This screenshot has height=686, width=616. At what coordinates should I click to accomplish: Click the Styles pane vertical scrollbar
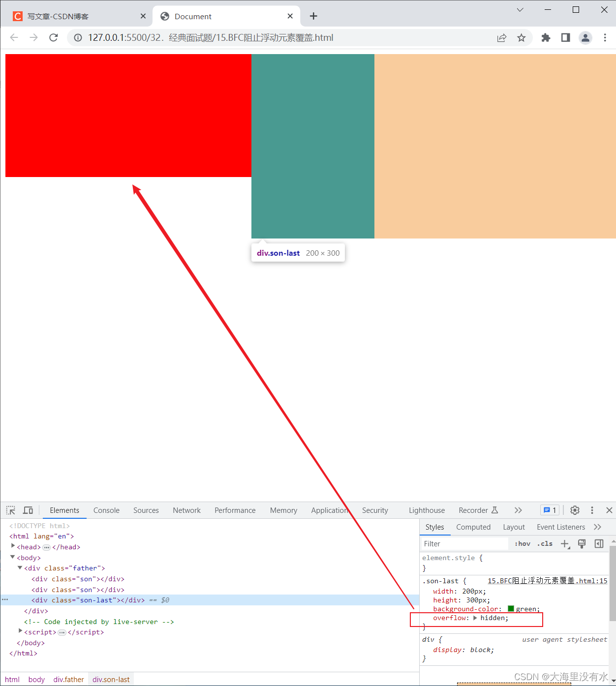[613, 583]
